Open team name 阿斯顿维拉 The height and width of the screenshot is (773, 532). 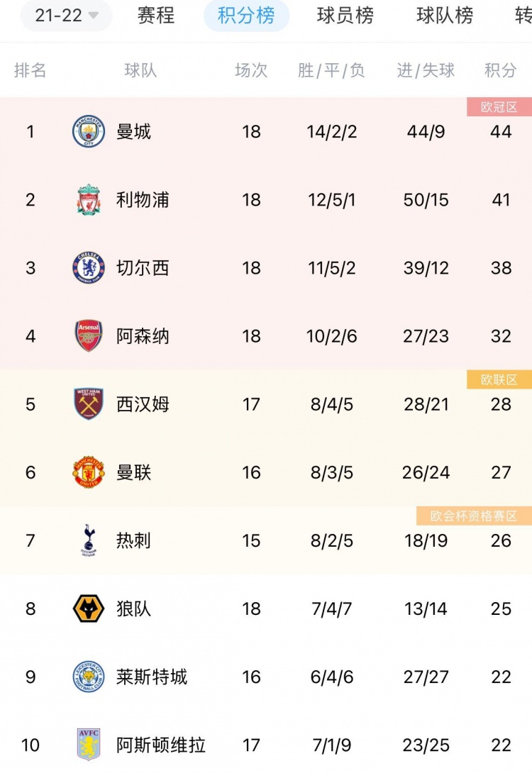click(x=161, y=745)
